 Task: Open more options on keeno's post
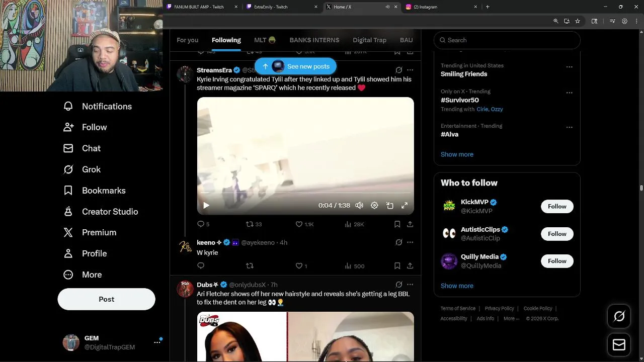410,242
